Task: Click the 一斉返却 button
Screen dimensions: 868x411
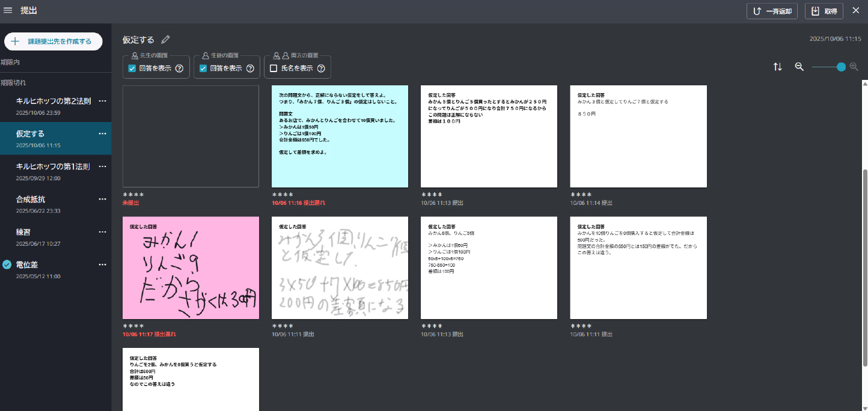Action: click(772, 10)
